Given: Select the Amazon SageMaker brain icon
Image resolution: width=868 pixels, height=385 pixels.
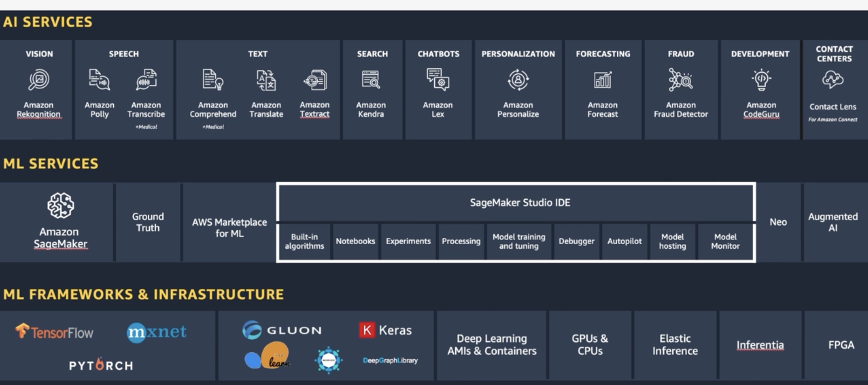Looking at the screenshot, I should (x=60, y=205).
